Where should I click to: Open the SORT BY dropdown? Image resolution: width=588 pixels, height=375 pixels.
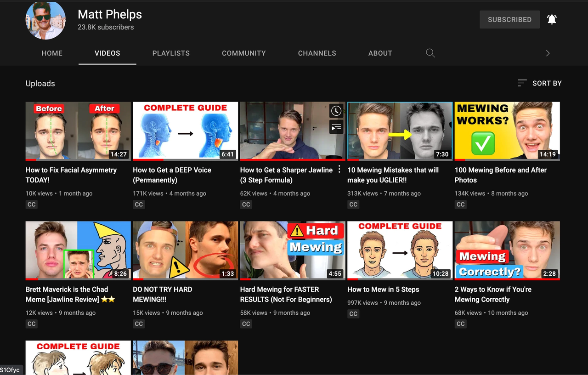pyautogui.click(x=539, y=83)
